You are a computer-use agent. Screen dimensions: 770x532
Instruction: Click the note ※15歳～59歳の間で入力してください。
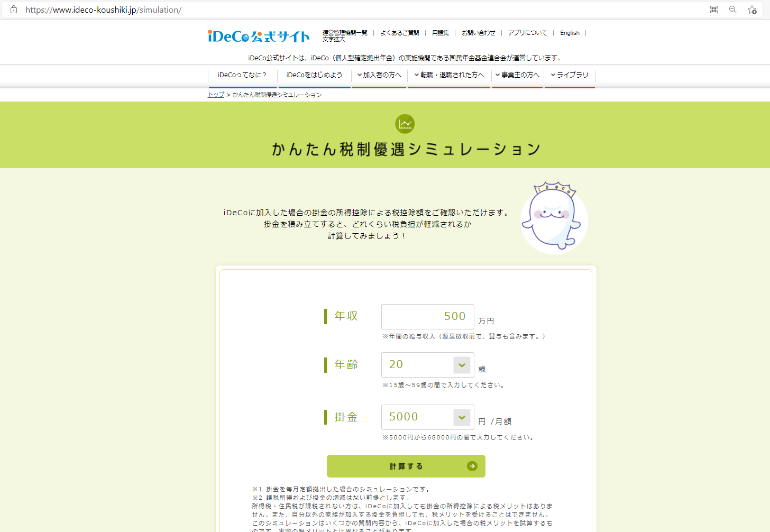[x=445, y=385]
